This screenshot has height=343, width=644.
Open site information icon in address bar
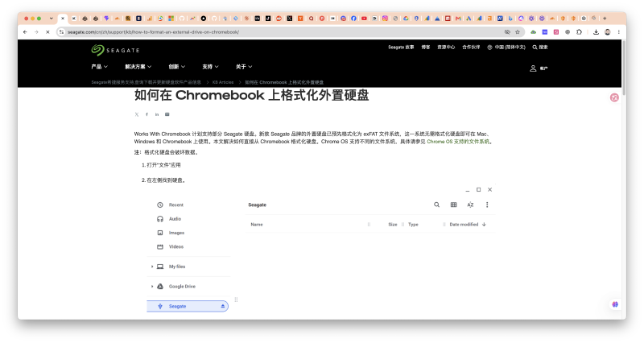(x=62, y=32)
